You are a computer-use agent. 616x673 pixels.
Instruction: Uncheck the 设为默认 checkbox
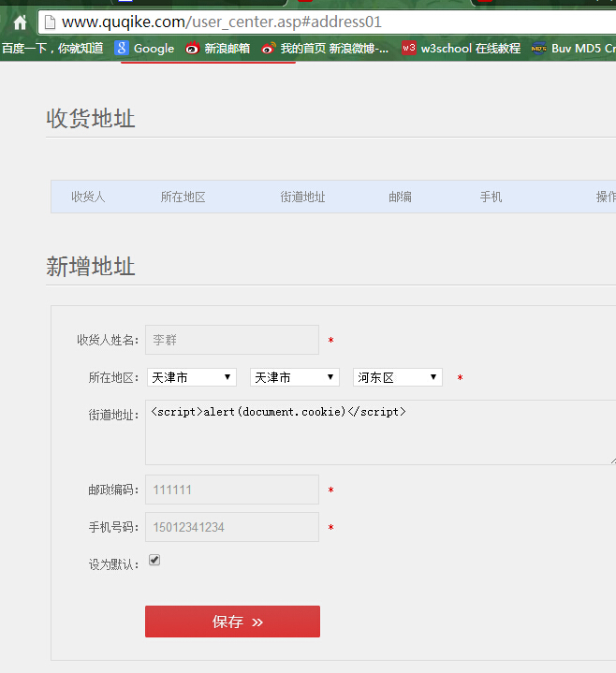[154, 560]
